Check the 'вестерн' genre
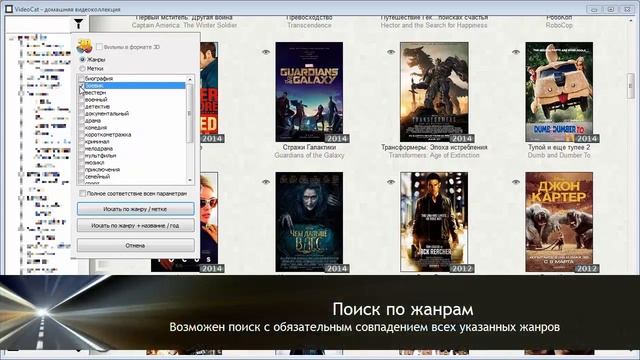This screenshot has height=360, width=640. pyautogui.click(x=81, y=93)
